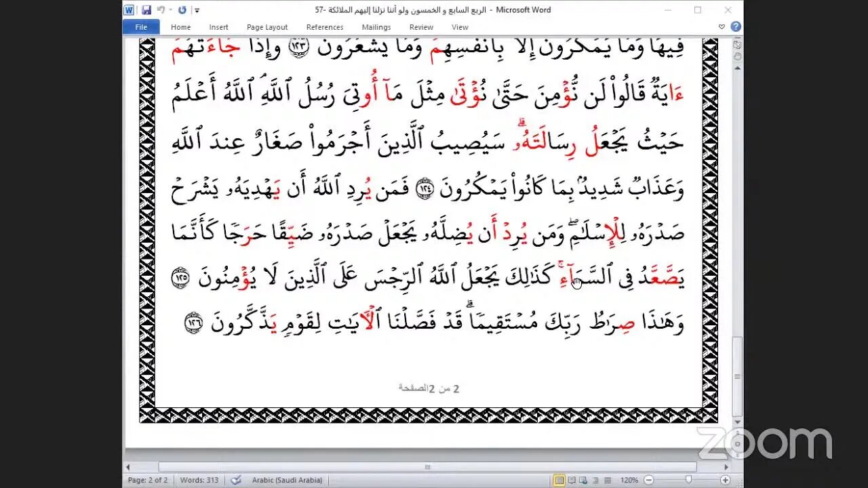Image resolution: width=868 pixels, height=488 pixels.
Task: Save the document with the floppy disk icon
Action: tap(146, 9)
